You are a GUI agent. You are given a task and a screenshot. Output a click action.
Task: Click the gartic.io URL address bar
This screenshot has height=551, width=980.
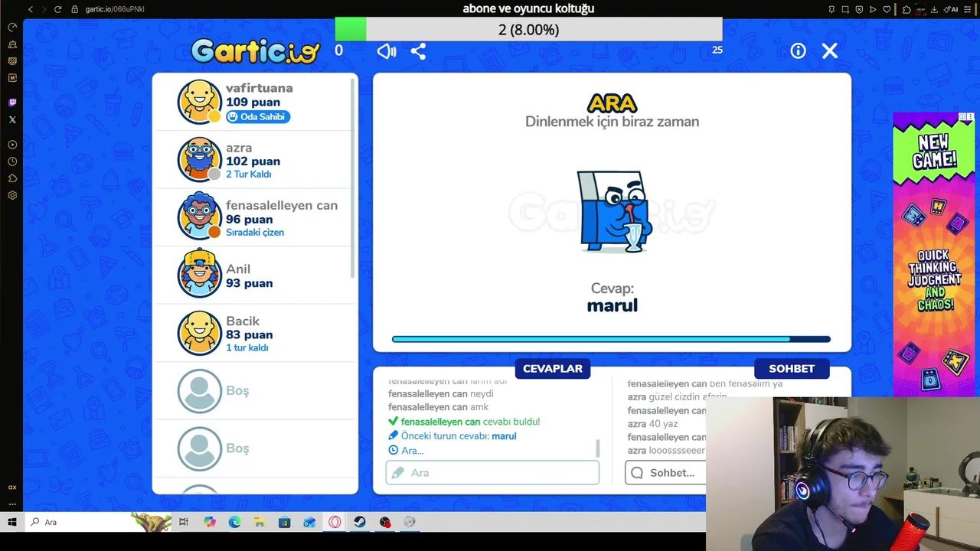point(113,9)
